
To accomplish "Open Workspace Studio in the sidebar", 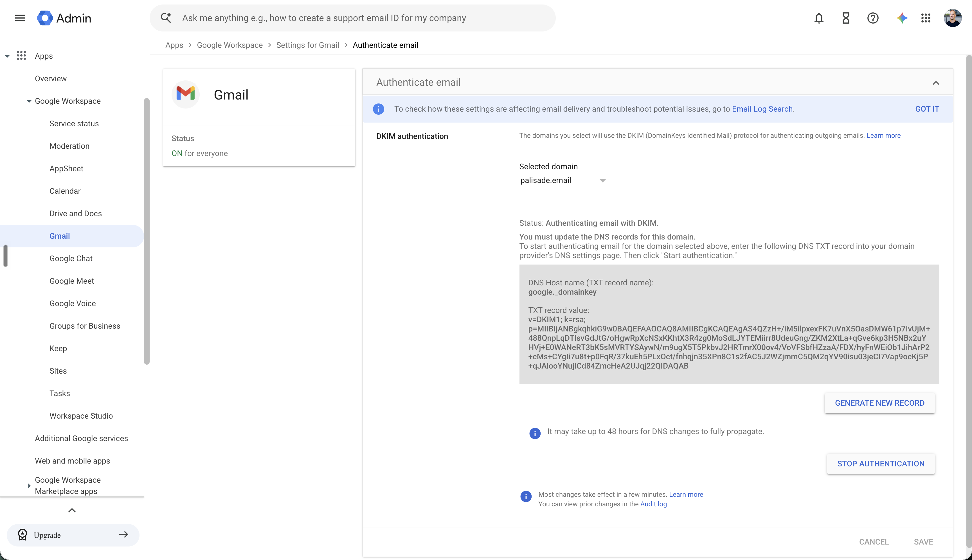I will (81, 416).
